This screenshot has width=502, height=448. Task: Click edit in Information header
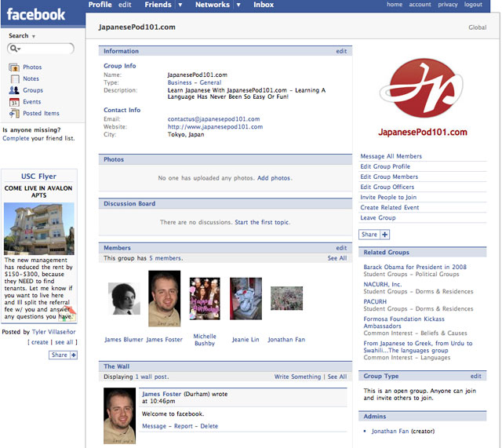[341, 51]
